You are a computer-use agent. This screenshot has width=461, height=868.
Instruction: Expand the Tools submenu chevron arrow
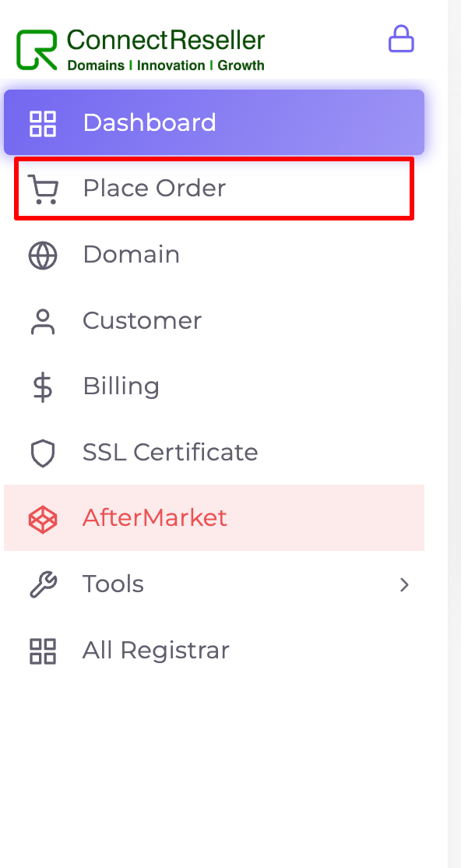tap(405, 584)
